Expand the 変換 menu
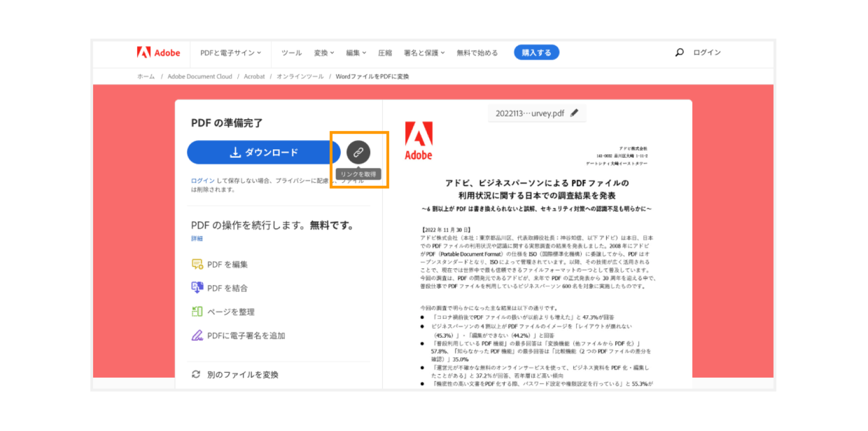868x431 pixels. click(324, 53)
